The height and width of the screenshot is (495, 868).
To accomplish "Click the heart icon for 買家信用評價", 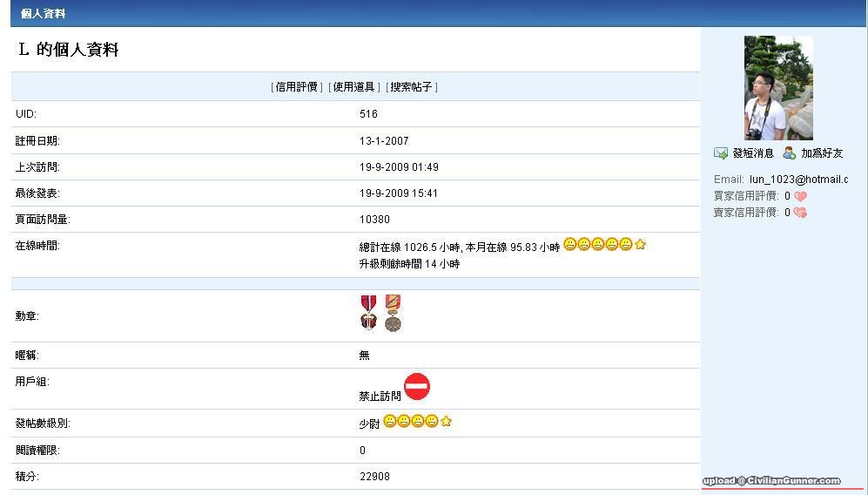I will pos(800,196).
